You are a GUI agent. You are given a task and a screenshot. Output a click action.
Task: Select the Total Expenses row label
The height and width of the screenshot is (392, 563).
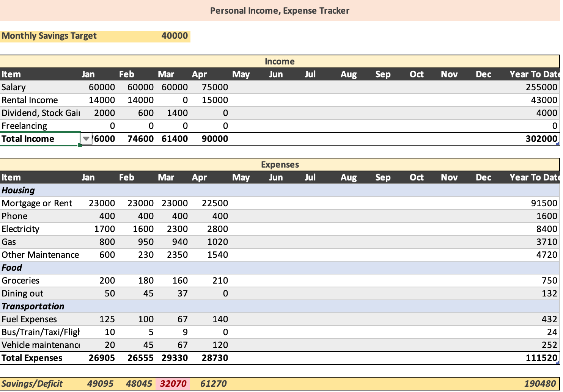pyautogui.click(x=32, y=358)
